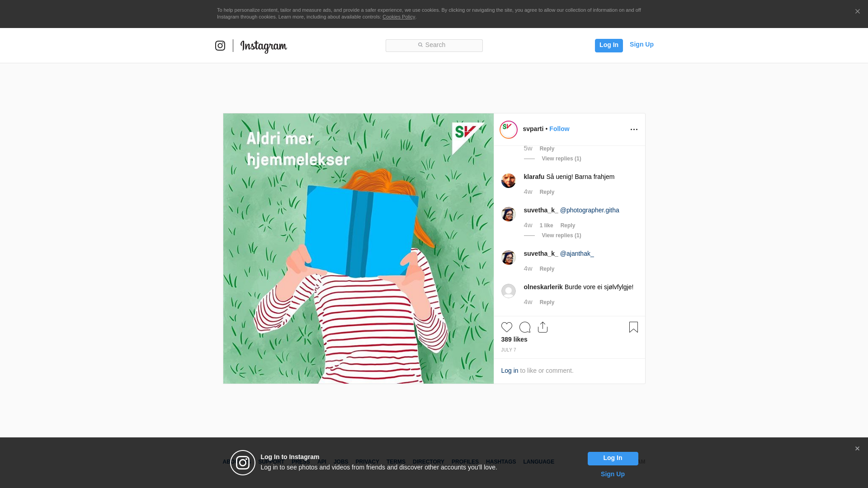868x488 pixels.
Task: Click the share post icon
Action: tap(542, 327)
